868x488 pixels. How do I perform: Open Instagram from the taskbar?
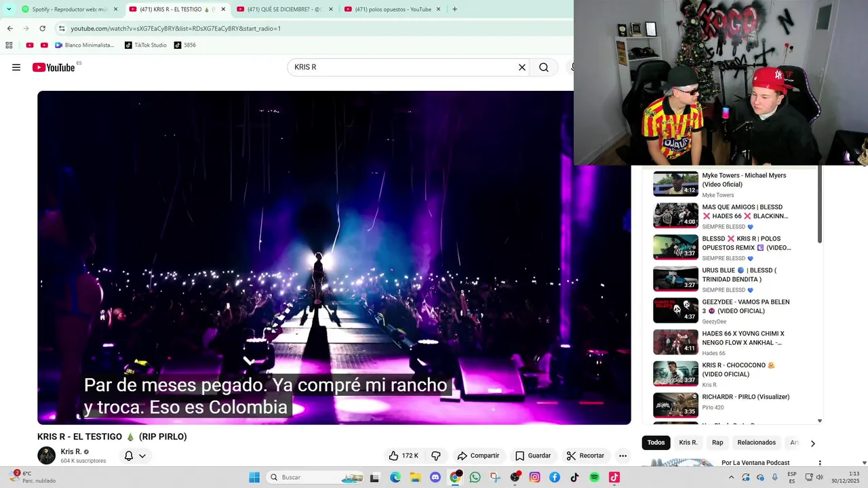[x=534, y=477]
